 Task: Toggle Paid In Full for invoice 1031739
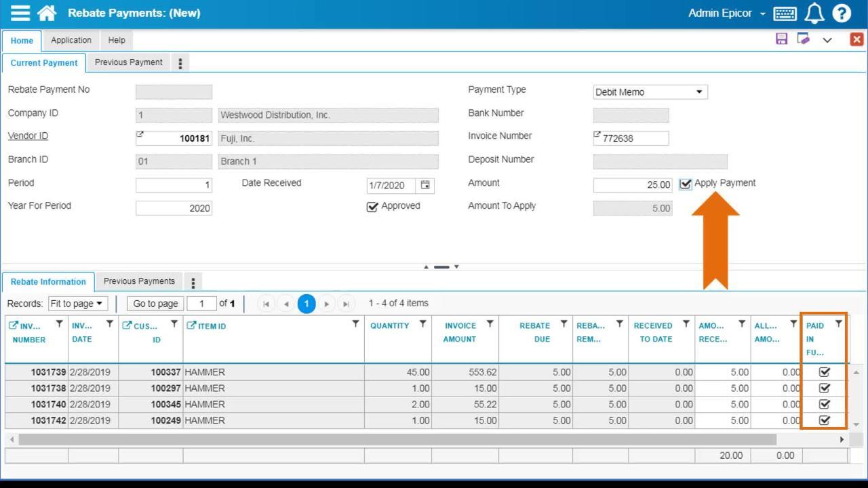pos(825,371)
